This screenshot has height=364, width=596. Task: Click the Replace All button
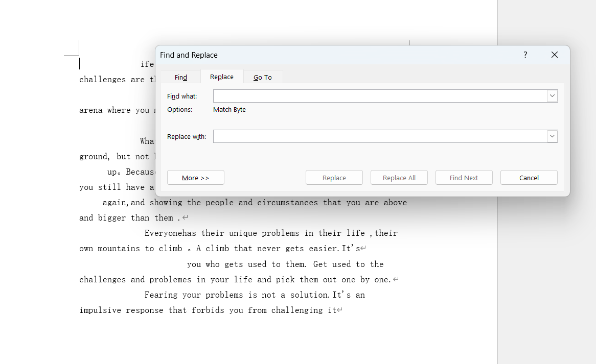(399, 178)
